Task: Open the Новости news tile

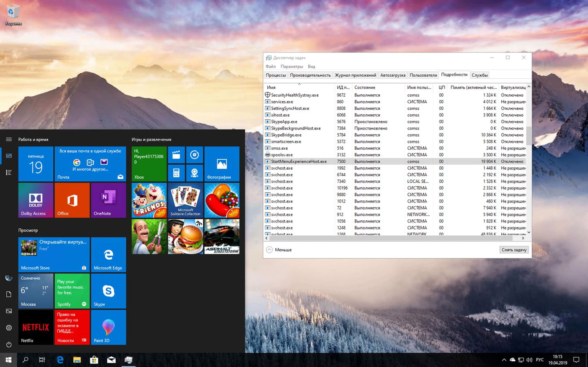Action: pyautogui.click(x=72, y=327)
